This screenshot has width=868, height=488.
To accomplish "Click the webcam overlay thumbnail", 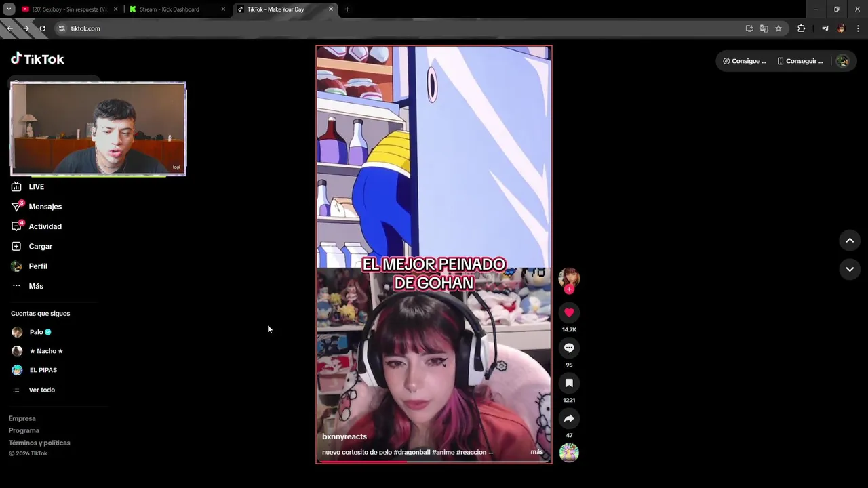I will 98,129.
